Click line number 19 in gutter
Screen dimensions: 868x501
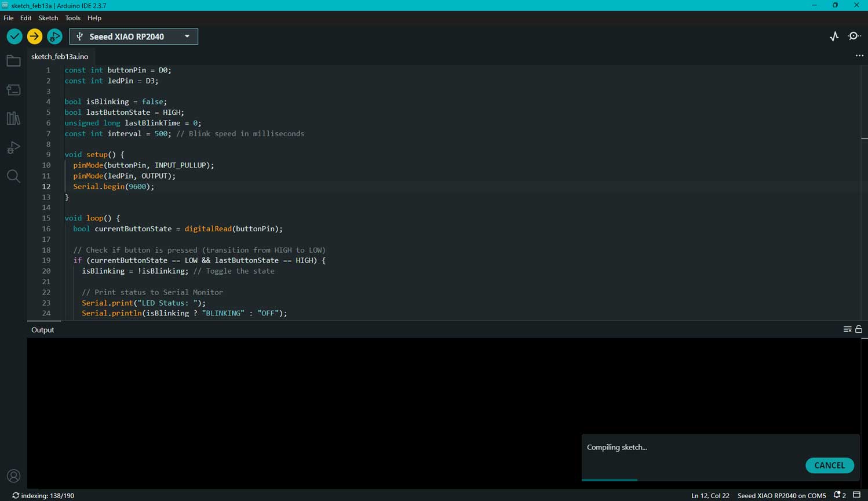pyautogui.click(x=46, y=260)
